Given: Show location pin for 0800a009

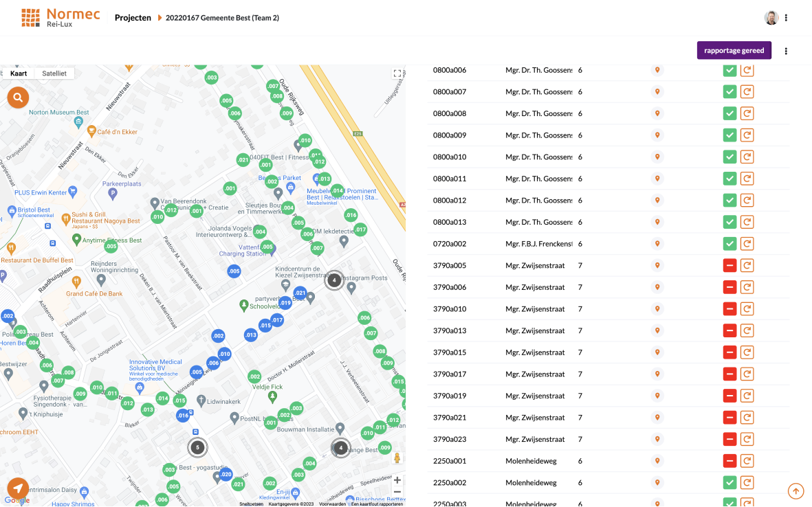Looking at the screenshot, I should 657,135.
